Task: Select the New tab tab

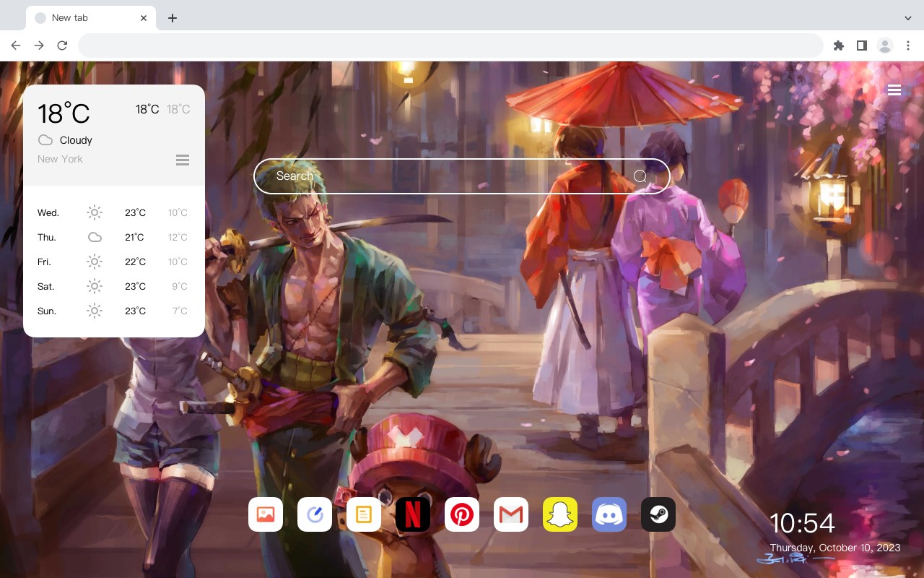Action: (91, 18)
